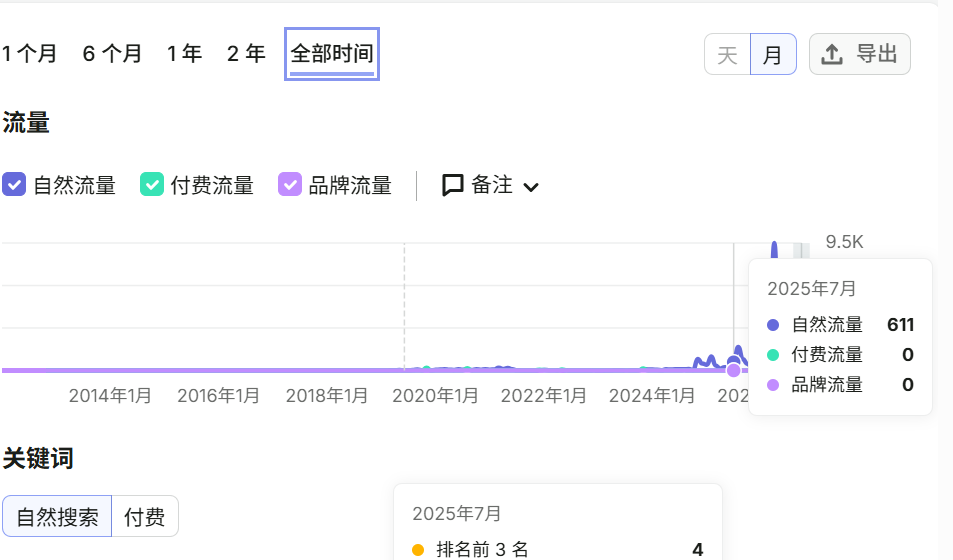Switch to the 1年 time range

[184, 54]
